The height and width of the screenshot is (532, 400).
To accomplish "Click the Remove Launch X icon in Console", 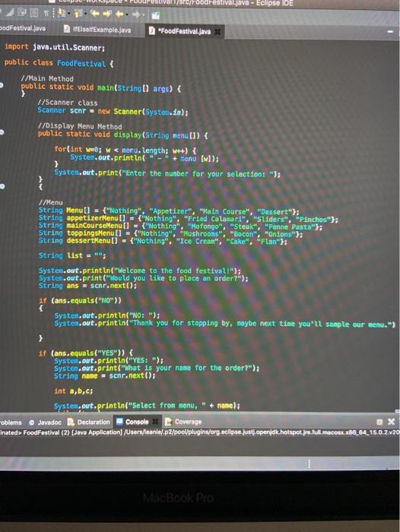I will coord(391,421).
